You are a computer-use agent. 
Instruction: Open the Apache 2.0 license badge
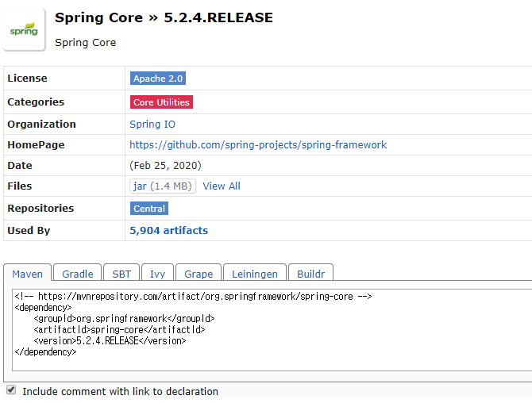158,79
